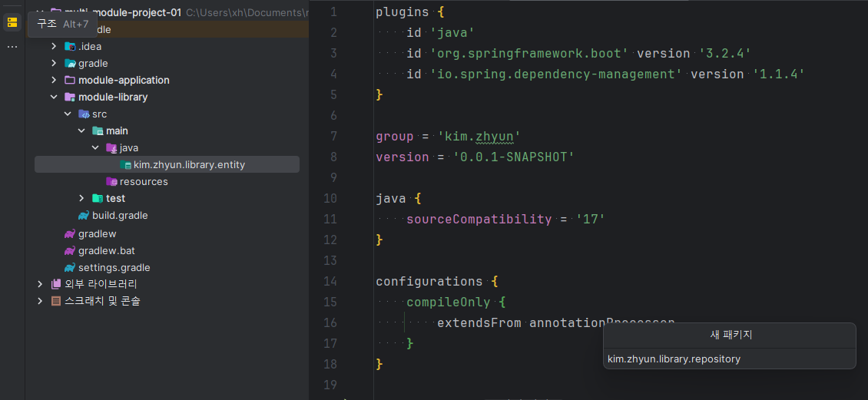Select the resources folder row
Image resolution: width=868 pixels, height=400 pixels.
167,181
